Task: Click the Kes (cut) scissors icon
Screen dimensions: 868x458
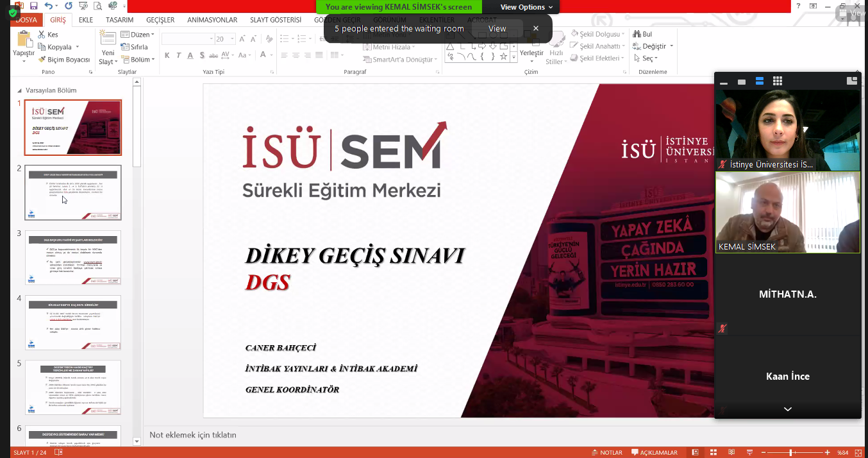Action: 42,35
